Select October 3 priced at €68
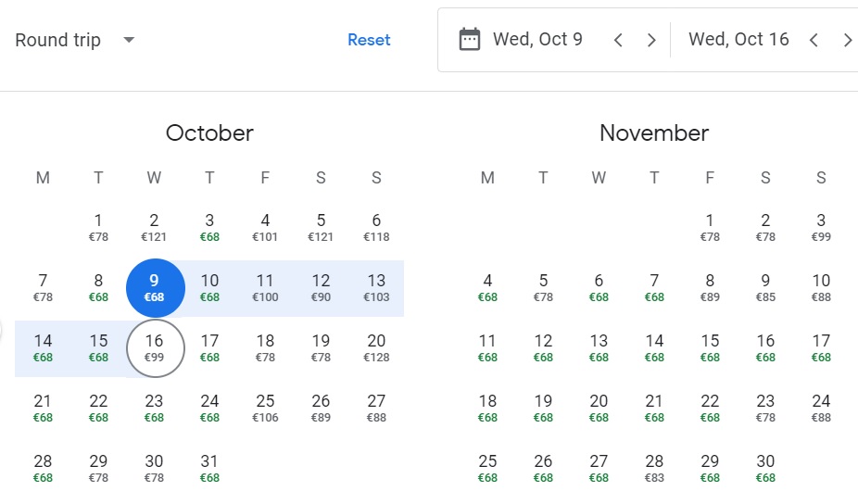The image size is (858, 504). click(209, 228)
